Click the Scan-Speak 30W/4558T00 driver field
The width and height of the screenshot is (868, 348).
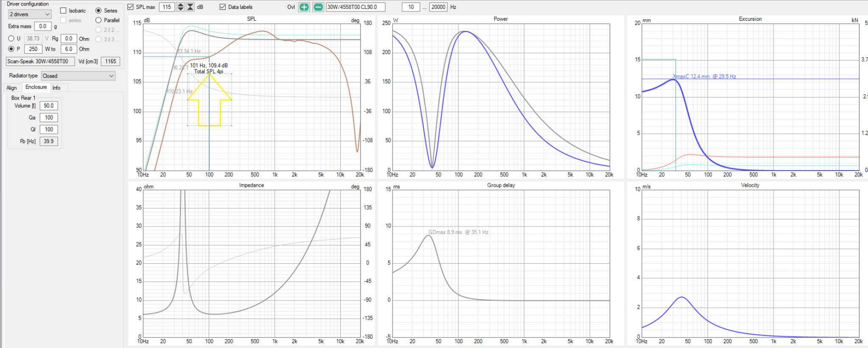(x=40, y=61)
